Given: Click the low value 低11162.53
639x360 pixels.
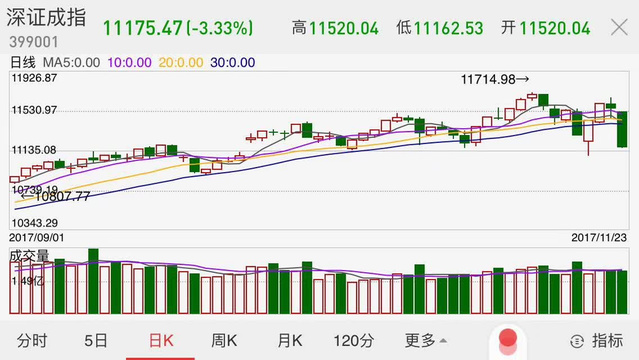Looking at the screenshot, I should coord(440,28).
